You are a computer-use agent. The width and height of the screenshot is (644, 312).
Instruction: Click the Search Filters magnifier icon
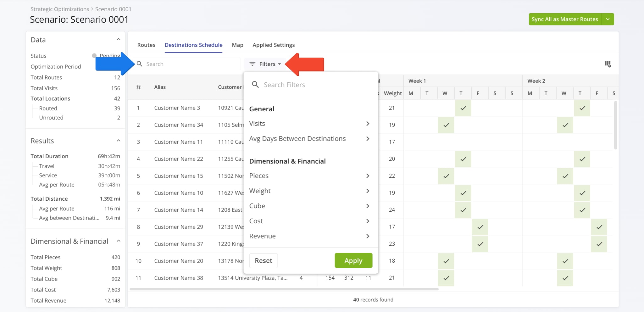[255, 85]
